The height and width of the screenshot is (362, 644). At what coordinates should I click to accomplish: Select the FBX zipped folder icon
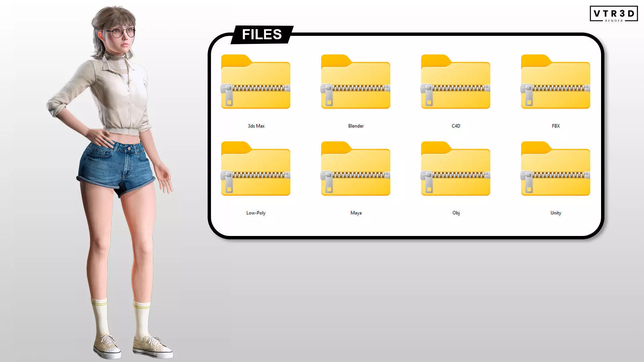555,82
